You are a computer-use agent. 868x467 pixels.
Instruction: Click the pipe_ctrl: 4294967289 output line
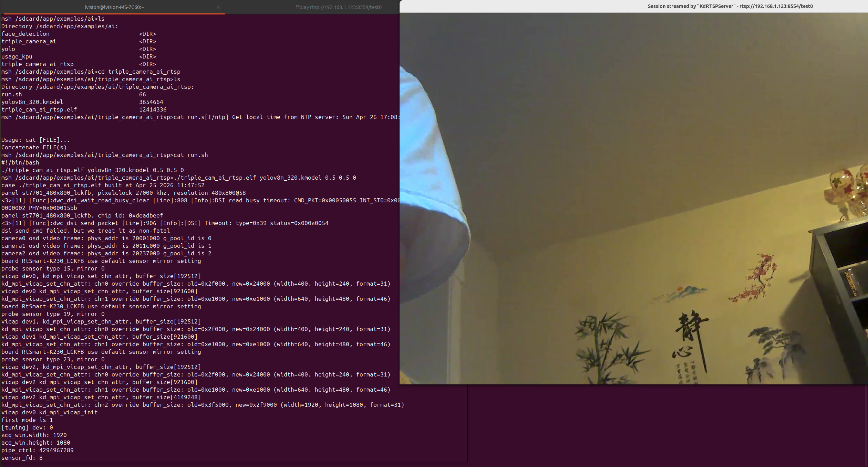click(x=37, y=450)
